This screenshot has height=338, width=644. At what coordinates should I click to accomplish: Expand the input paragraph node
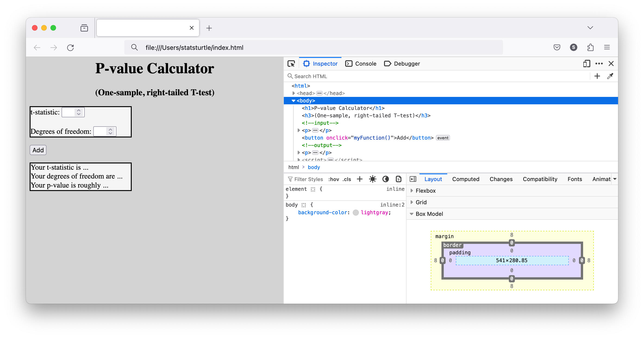tap(298, 130)
